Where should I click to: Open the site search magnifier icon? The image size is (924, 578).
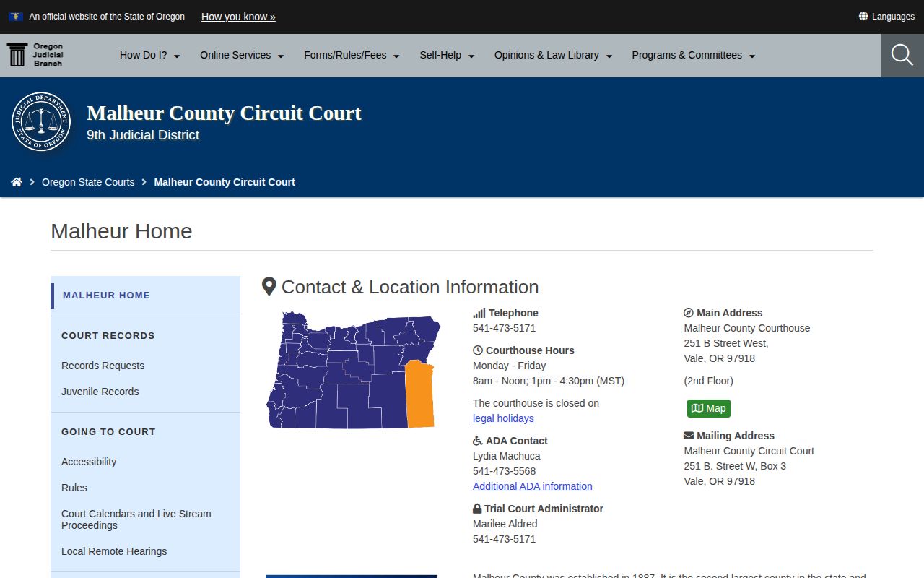coord(902,55)
